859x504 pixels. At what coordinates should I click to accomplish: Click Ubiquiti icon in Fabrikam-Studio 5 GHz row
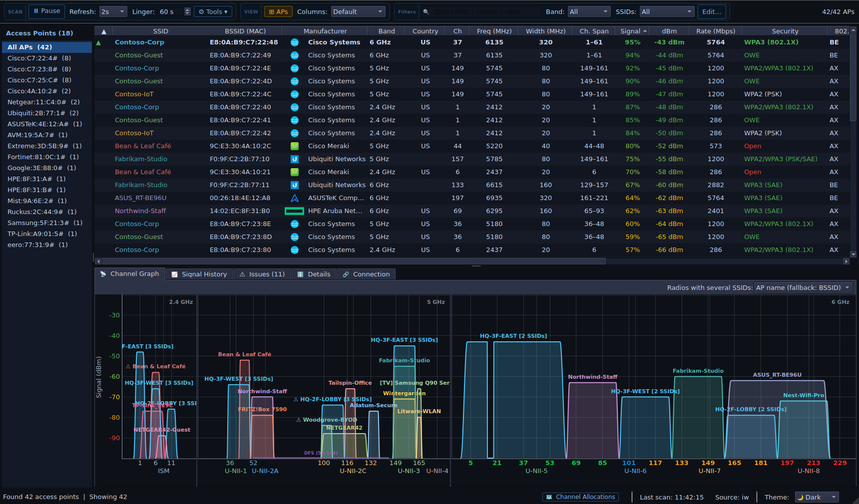[295, 159]
